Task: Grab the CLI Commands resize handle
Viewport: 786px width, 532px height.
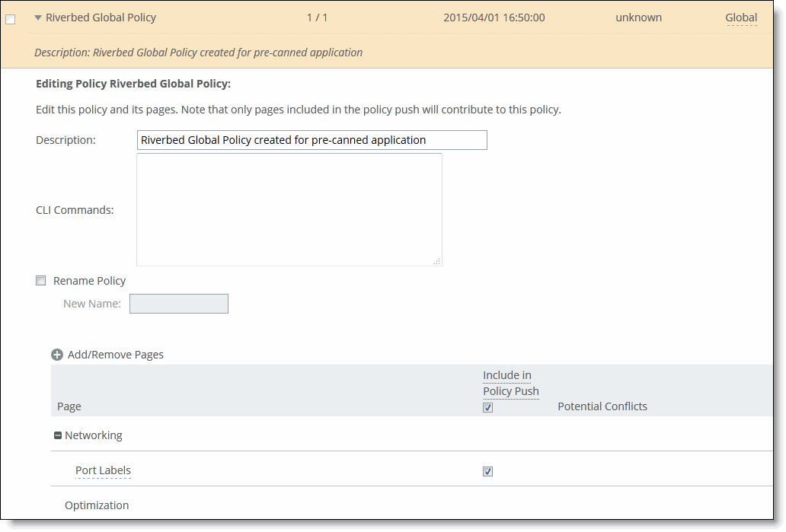Action: tap(437, 261)
